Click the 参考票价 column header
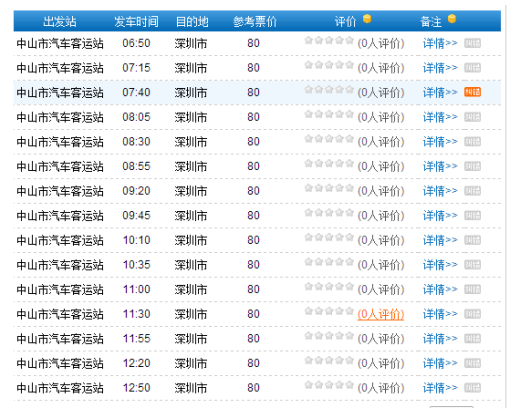 (x=255, y=22)
